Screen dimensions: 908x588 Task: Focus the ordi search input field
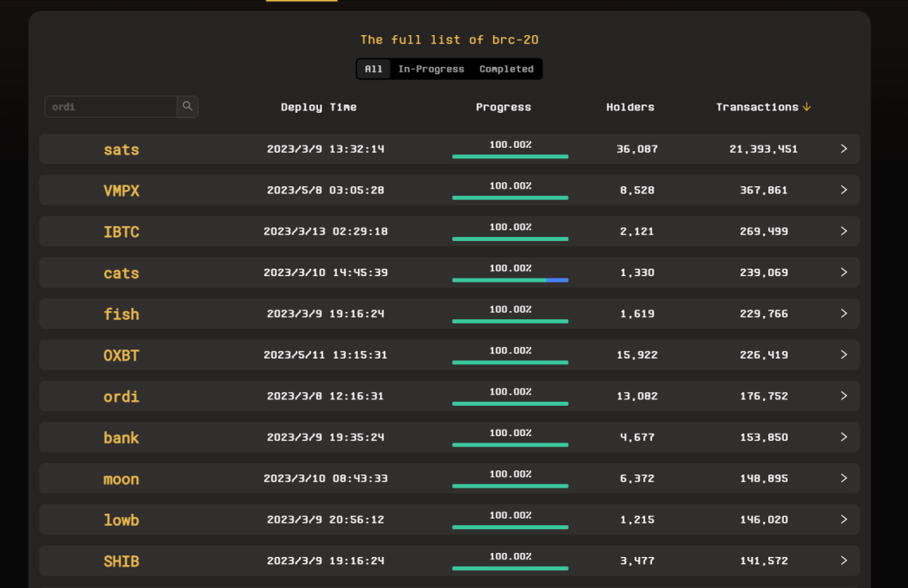pos(111,107)
